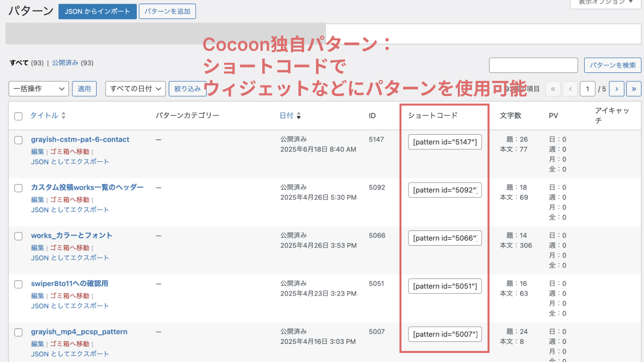Open the 一括操作 bulk actions dropdown
This screenshot has width=644, height=362.
pyautogui.click(x=39, y=88)
